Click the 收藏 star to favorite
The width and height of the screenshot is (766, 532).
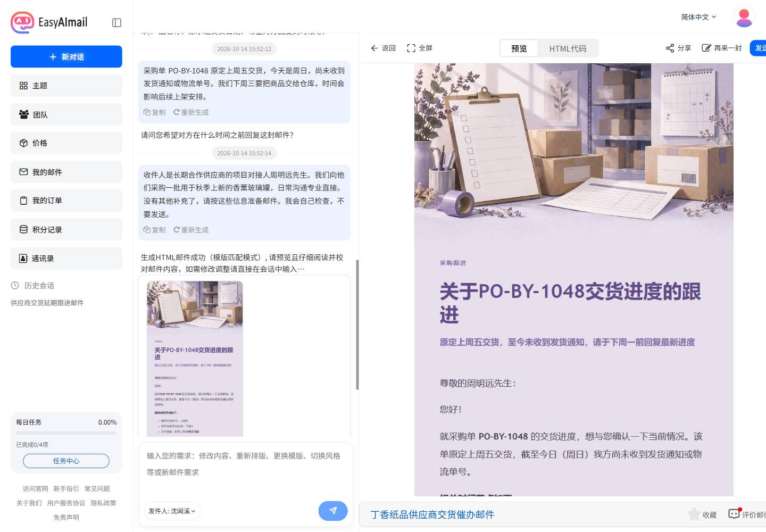[694, 514]
